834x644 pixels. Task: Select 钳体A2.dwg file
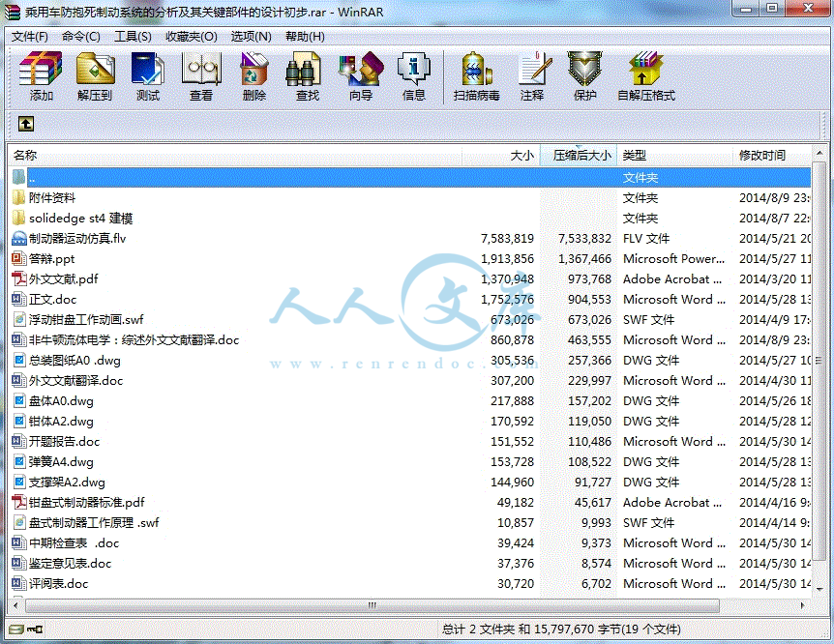click(x=61, y=422)
